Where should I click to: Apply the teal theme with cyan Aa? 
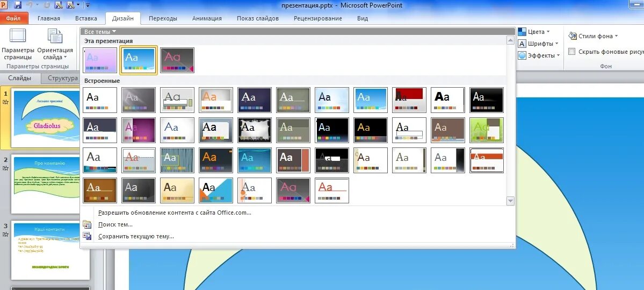pos(255,160)
